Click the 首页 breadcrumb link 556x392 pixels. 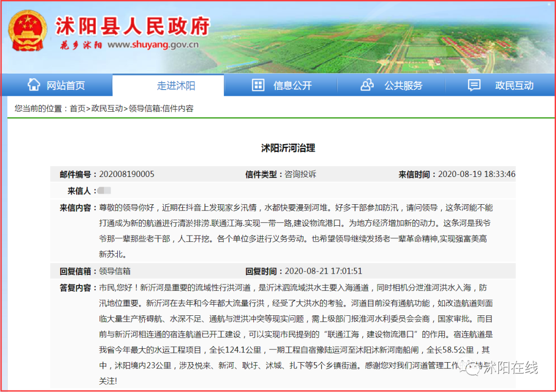78,109
